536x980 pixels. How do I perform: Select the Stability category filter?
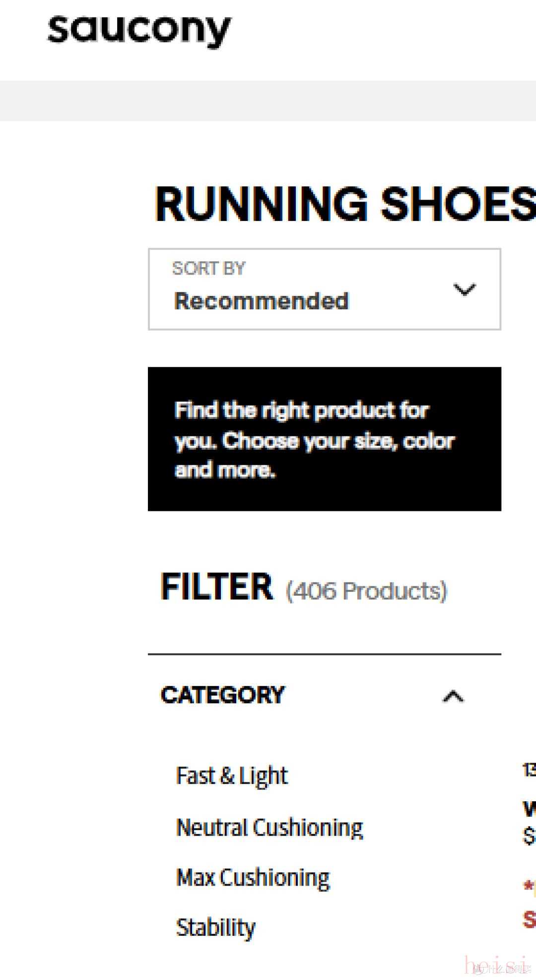pyautogui.click(x=215, y=927)
